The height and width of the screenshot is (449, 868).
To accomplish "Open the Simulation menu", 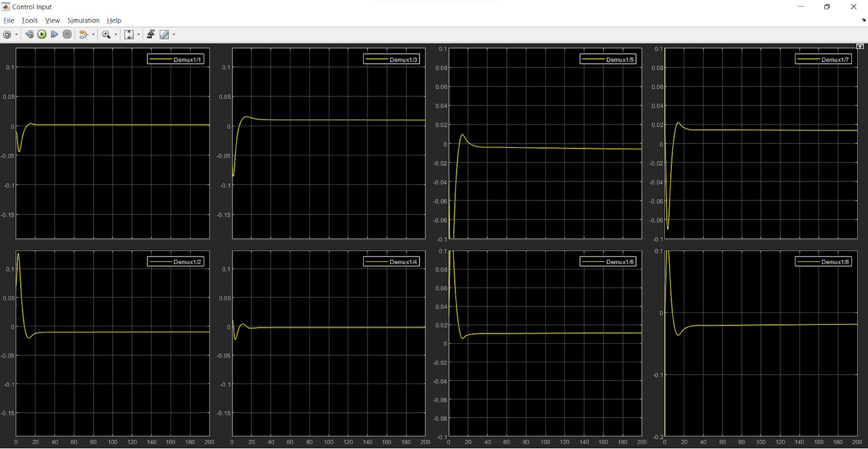I will pos(83,20).
